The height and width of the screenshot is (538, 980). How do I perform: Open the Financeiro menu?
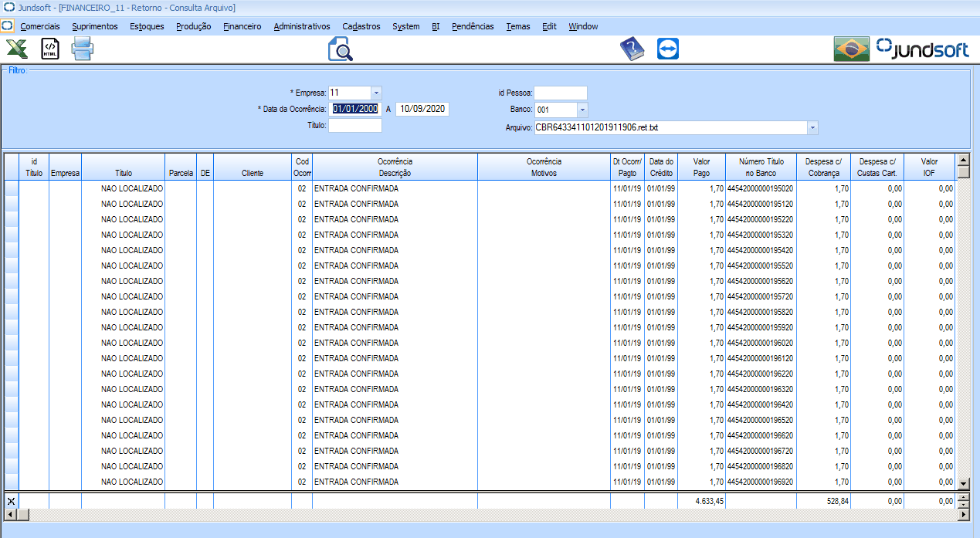[x=242, y=26]
